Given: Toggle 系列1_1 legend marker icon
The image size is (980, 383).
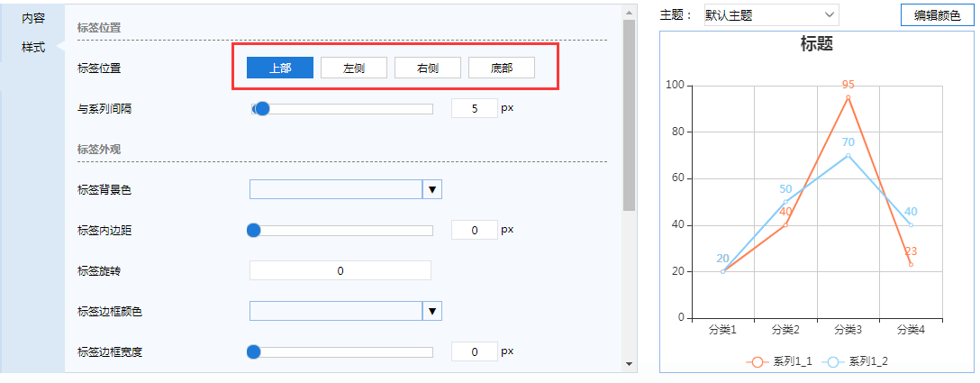Looking at the screenshot, I should tap(757, 362).
